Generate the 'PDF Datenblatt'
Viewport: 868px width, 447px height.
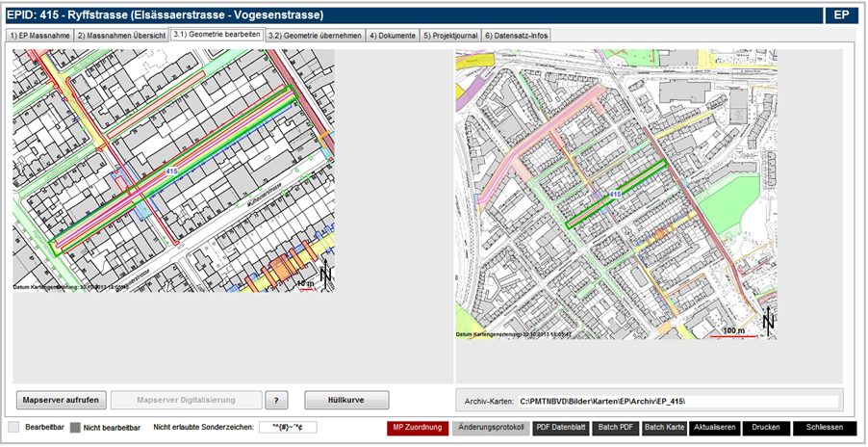point(560,427)
